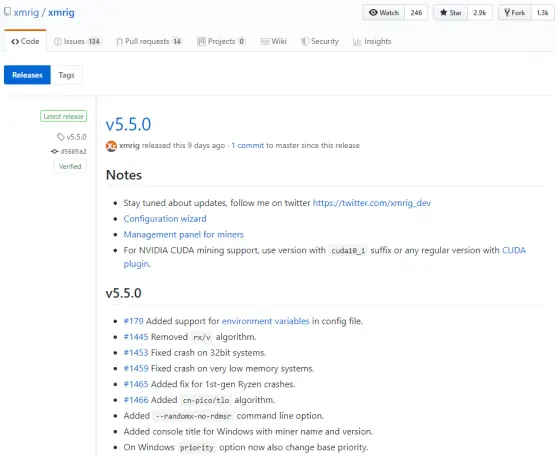Follow the twitter.com/xmrig_dev link
Image resolution: width=555 pixels, height=457 pixels.
coord(372,203)
